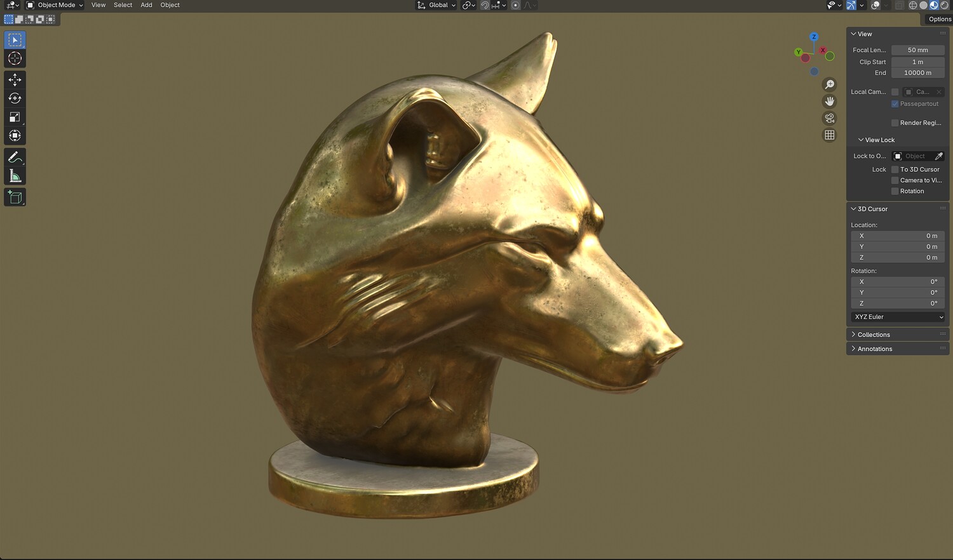Switch to rendered viewport shading
The image size is (953, 560).
[x=944, y=5]
